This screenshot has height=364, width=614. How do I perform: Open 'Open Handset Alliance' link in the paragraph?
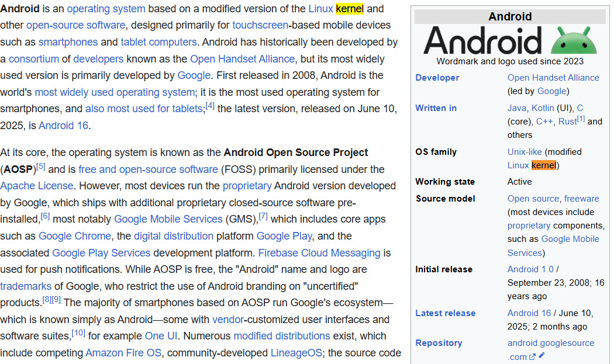click(x=243, y=59)
